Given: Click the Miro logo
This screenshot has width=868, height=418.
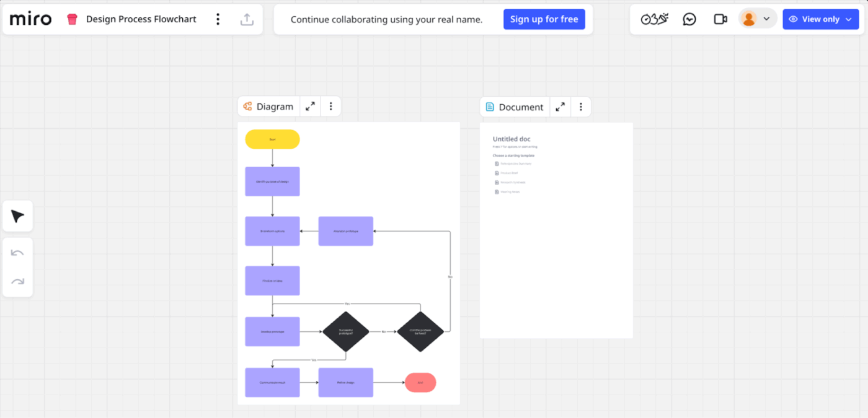Looking at the screenshot, I should pos(30,19).
